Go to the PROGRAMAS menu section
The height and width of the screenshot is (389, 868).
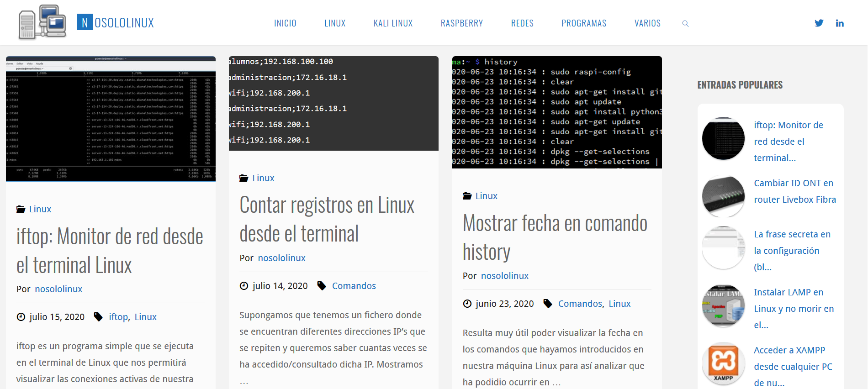point(584,23)
